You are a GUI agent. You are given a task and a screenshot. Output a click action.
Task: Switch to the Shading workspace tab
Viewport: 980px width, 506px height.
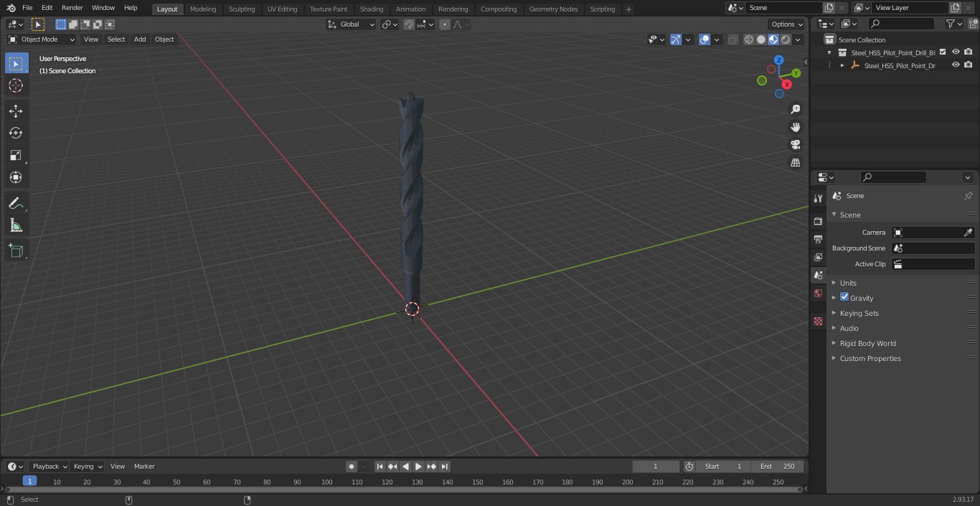click(372, 9)
